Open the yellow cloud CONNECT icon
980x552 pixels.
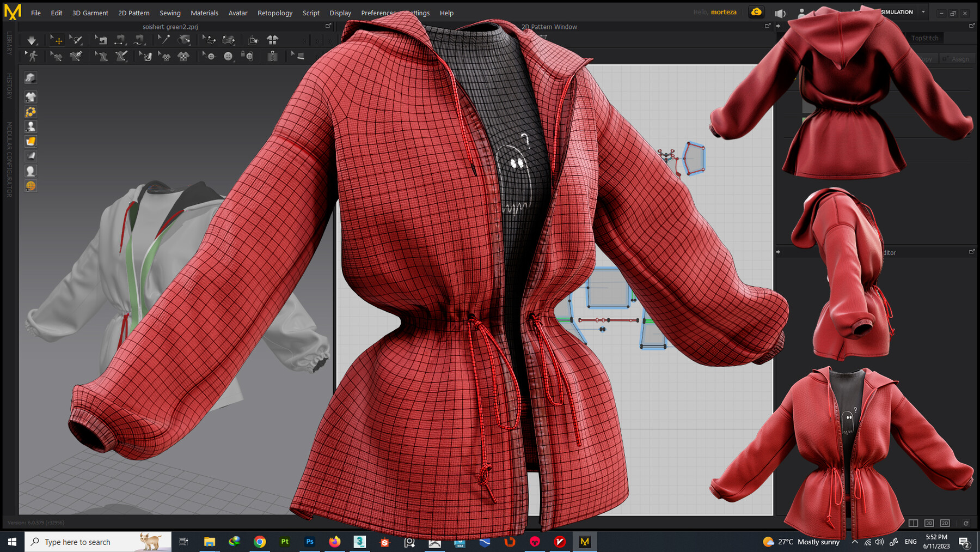756,12
